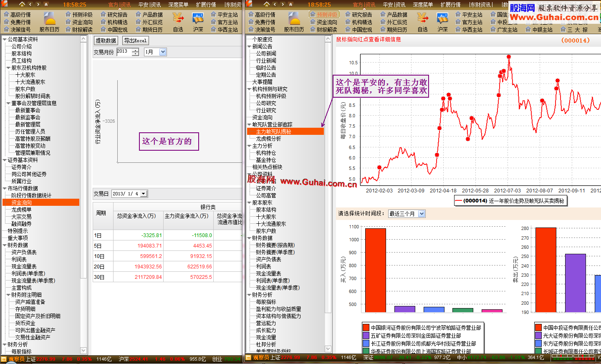Collapse the right window toolbar with double-chevron icon
The height and width of the screenshot is (364, 601).
tap(290, 4)
